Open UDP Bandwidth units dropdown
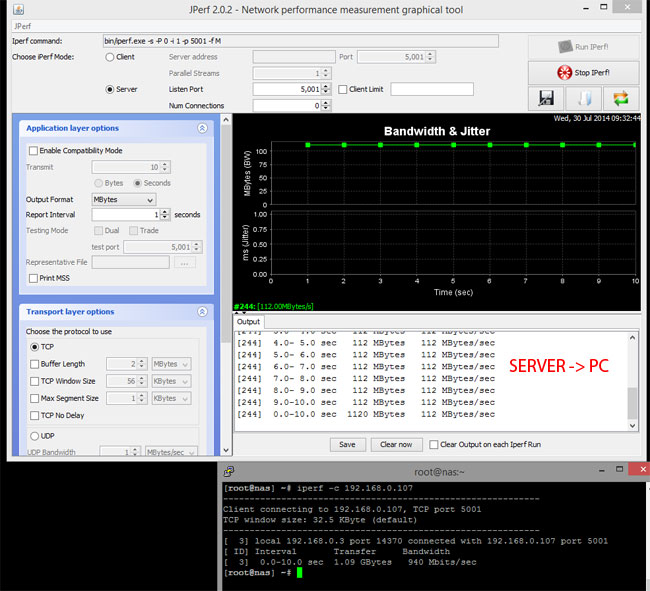Viewport: 650px width, 591px height. tap(171, 452)
